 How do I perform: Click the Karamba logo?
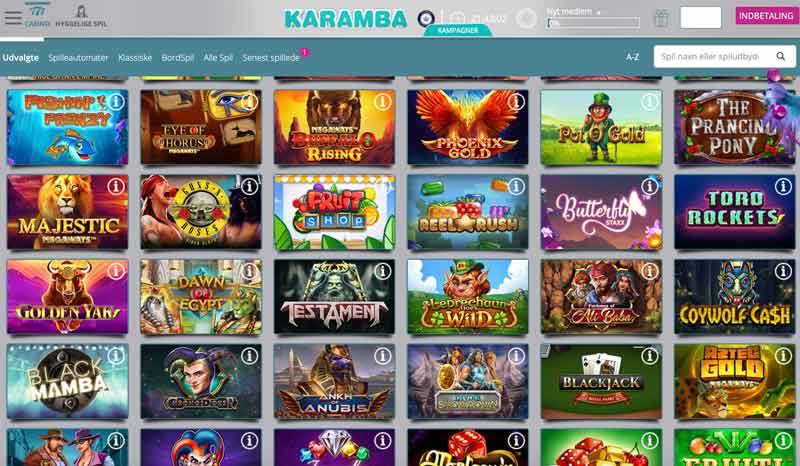tap(346, 19)
